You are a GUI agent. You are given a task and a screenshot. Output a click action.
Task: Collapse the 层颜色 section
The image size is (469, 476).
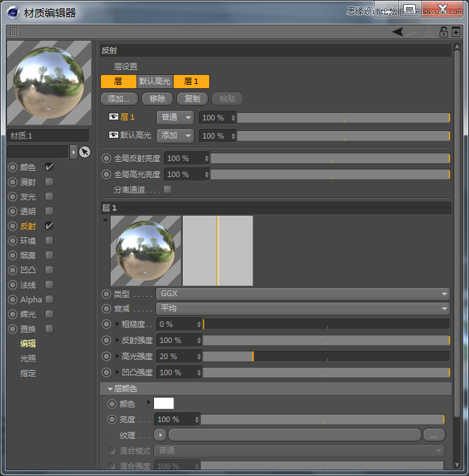point(110,388)
